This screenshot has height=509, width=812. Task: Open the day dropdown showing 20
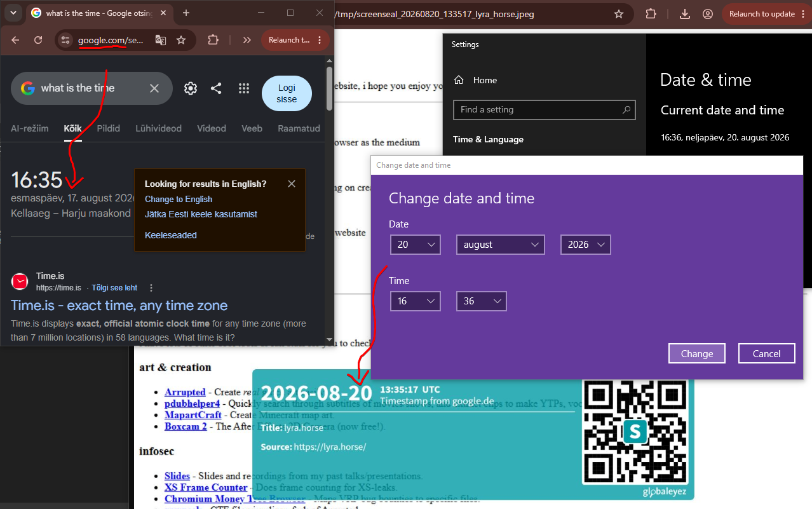point(416,245)
